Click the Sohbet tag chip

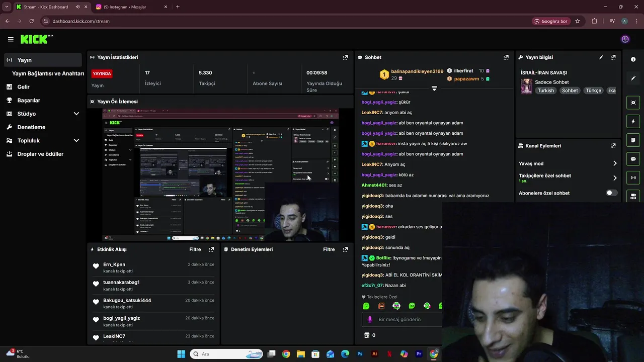(x=570, y=90)
